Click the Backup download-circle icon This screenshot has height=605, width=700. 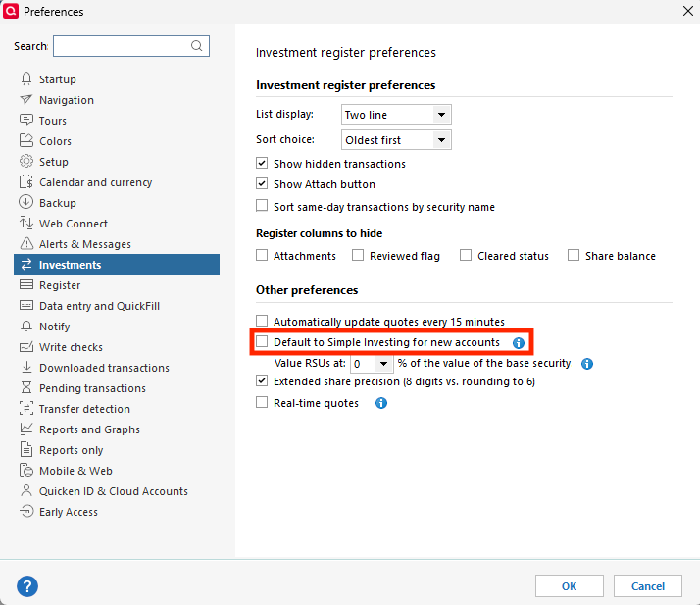26,202
